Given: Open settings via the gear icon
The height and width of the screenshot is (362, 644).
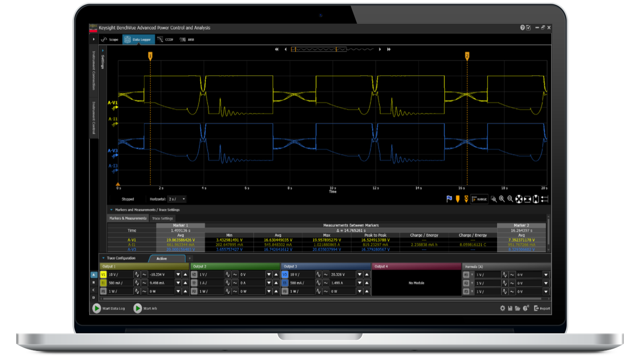Looking at the screenshot, I should tap(502, 308).
